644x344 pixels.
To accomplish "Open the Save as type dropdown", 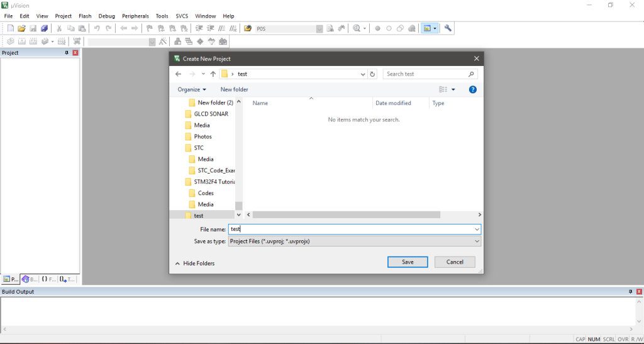I will pos(354,241).
